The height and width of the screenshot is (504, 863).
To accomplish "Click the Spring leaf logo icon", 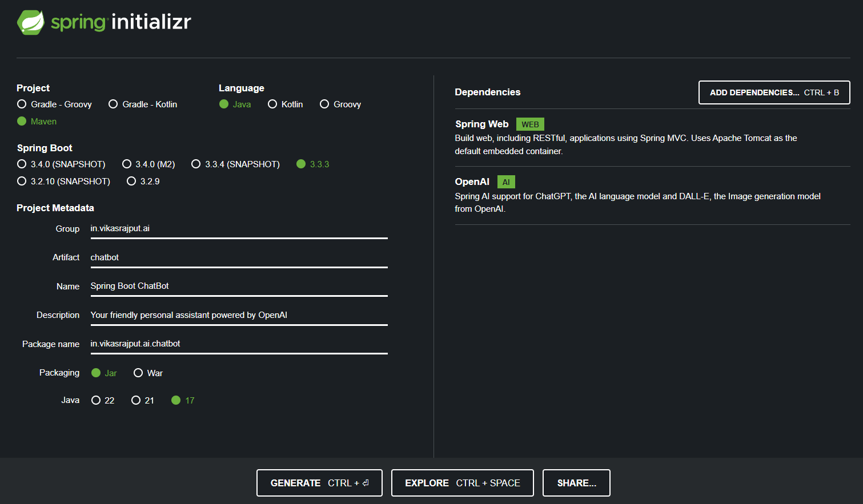I will pyautogui.click(x=31, y=23).
